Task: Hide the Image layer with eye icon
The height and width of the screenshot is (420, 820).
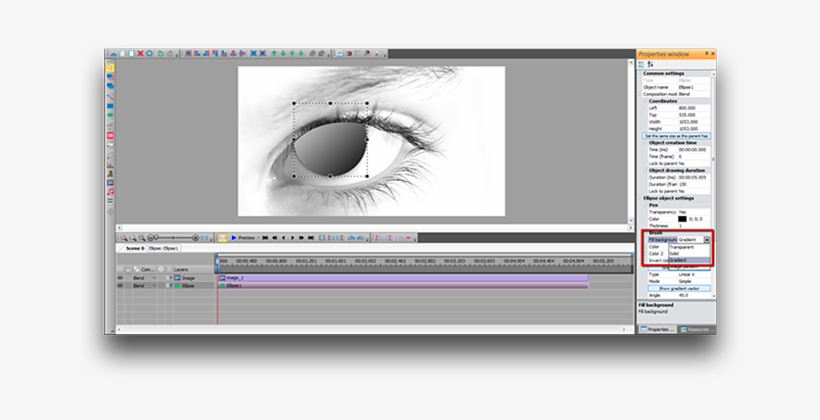Action: click(120, 278)
